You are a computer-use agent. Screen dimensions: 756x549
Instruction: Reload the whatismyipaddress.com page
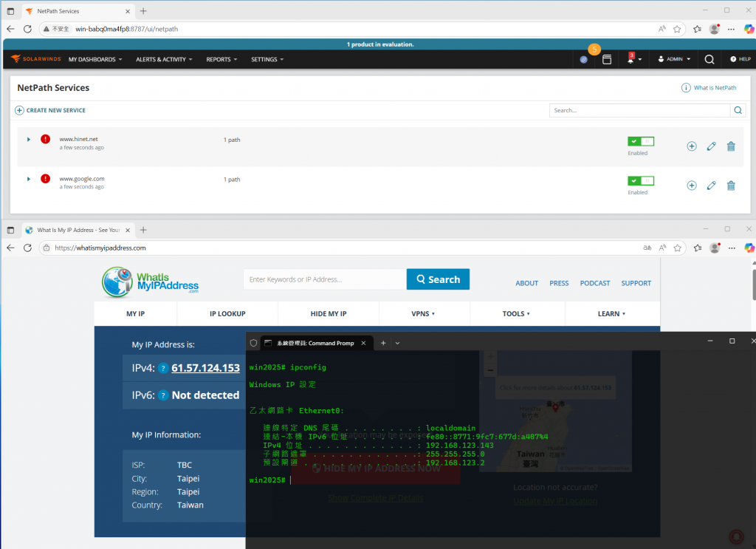(27, 248)
